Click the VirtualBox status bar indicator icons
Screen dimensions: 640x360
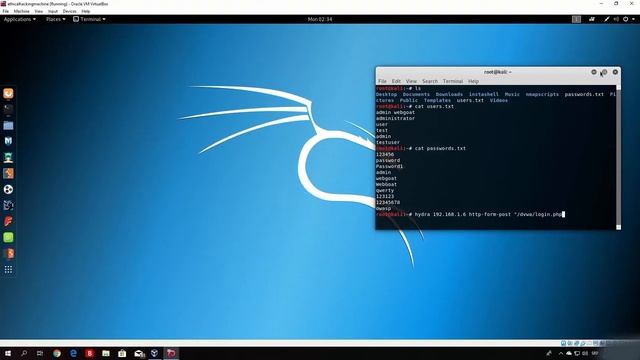tap(586, 344)
